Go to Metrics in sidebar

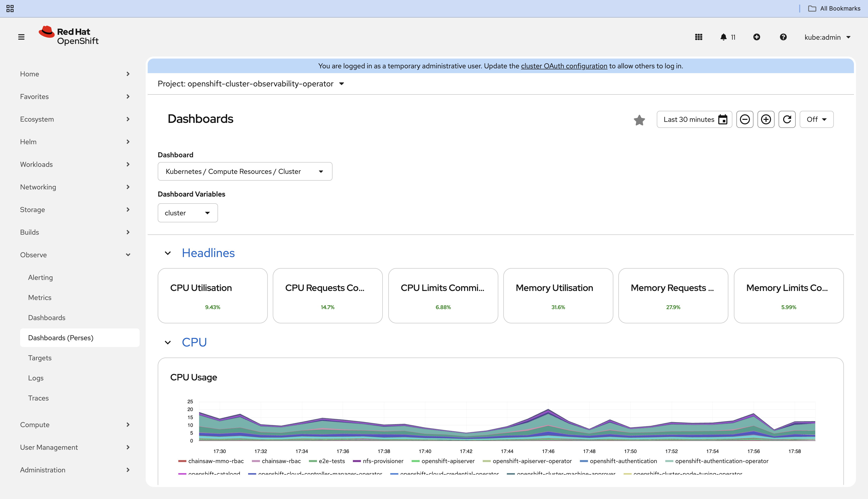pyautogui.click(x=40, y=297)
